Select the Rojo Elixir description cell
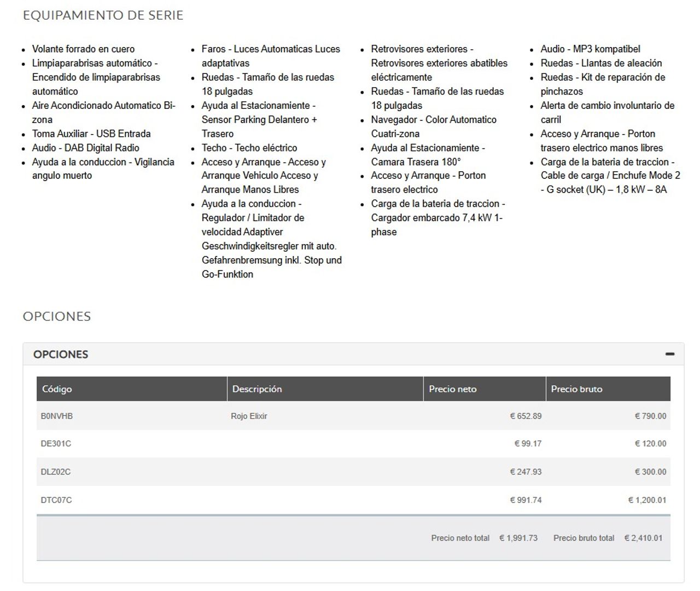 (x=249, y=416)
